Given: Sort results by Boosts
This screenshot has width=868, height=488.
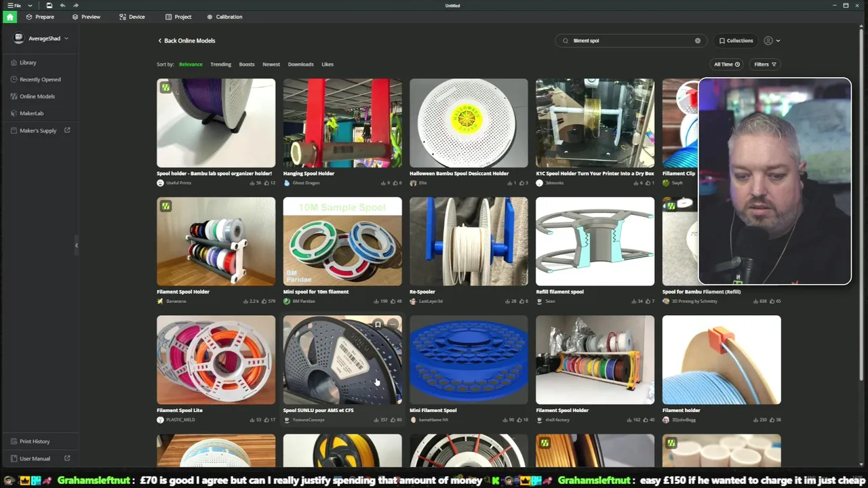Looking at the screenshot, I should 247,64.
